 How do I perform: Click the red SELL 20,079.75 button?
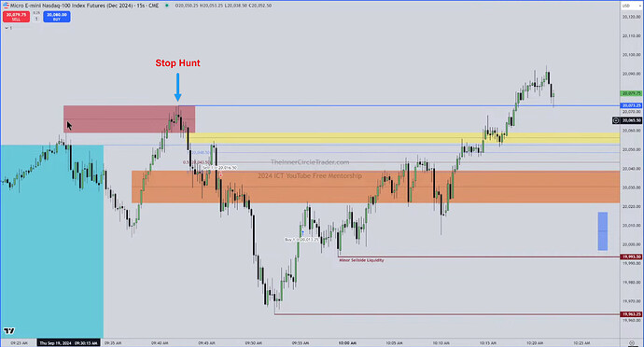coord(17,17)
